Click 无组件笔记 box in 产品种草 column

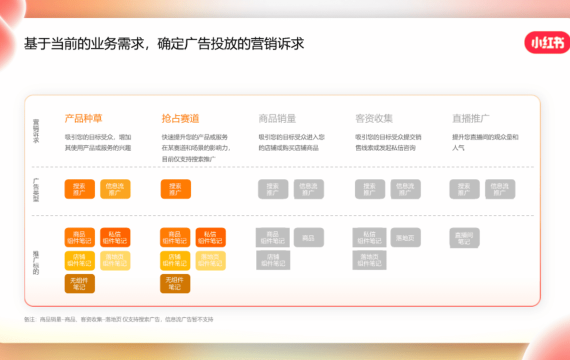click(x=80, y=284)
